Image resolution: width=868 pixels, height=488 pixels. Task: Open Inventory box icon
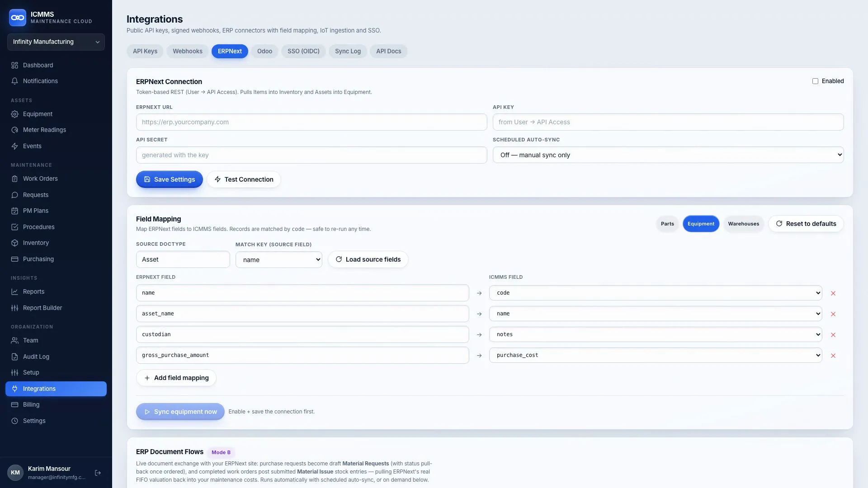point(14,243)
